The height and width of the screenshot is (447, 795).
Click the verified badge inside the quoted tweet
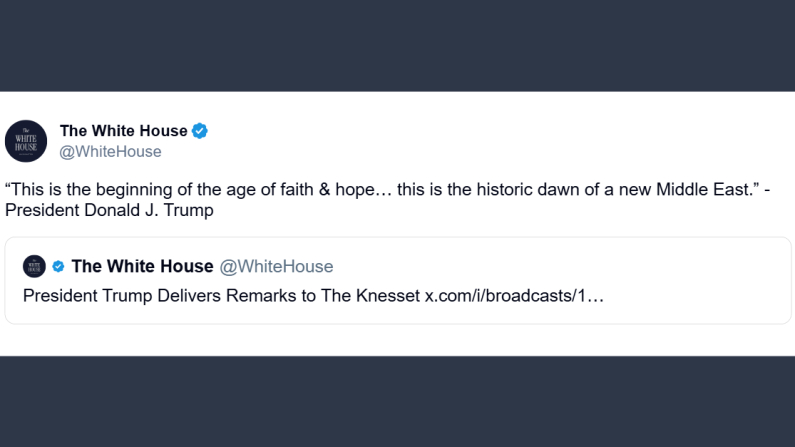(59, 266)
